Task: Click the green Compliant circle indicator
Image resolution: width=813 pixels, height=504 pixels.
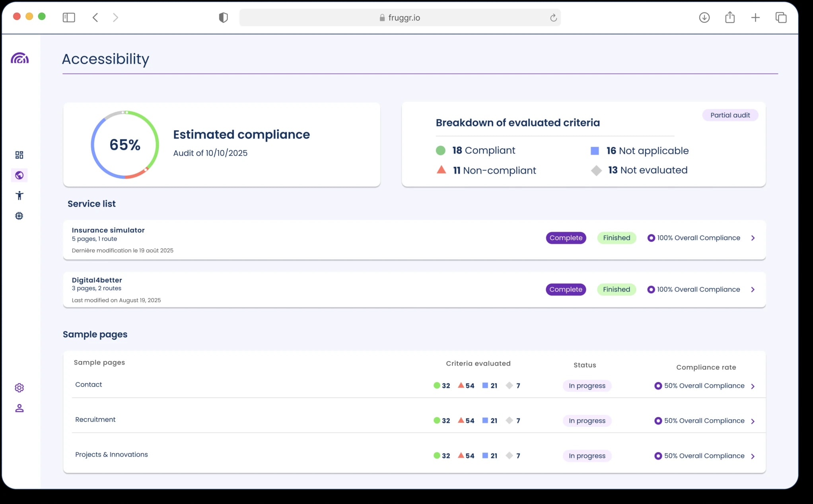Action: pyautogui.click(x=441, y=151)
